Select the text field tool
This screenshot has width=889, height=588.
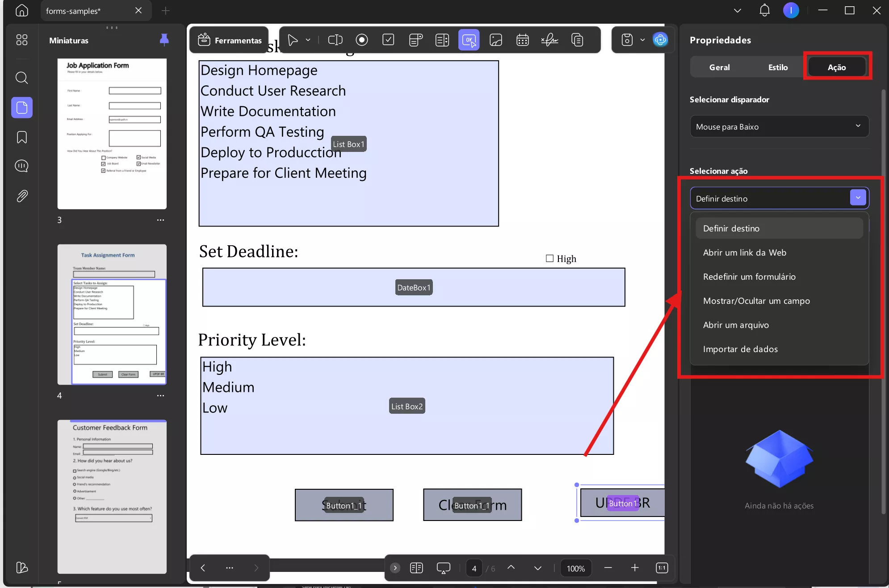[x=335, y=40]
